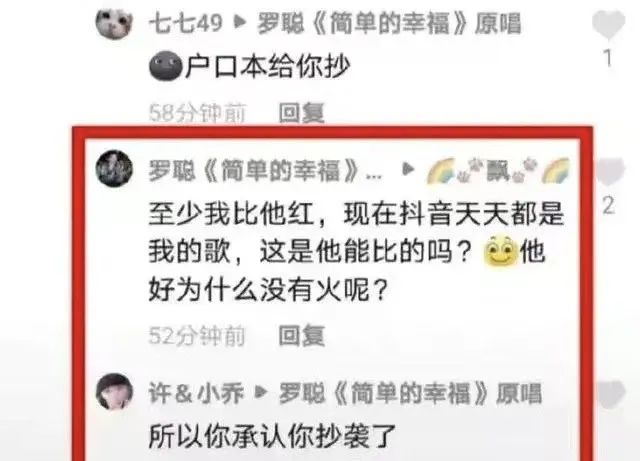Image resolution: width=640 pixels, height=461 pixels.
Task: Open 七七49's cat profile avatar
Action: (114, 22)
